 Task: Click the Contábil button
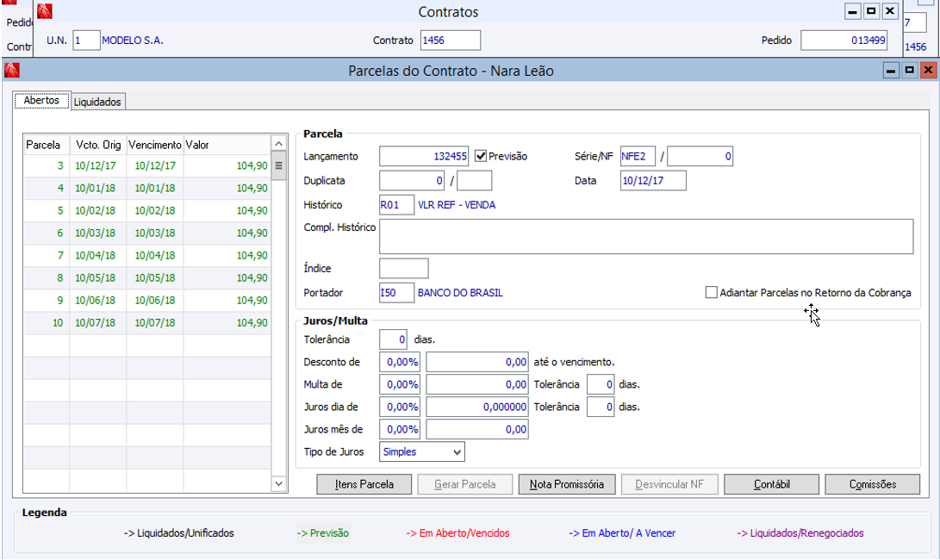(771, 484)
